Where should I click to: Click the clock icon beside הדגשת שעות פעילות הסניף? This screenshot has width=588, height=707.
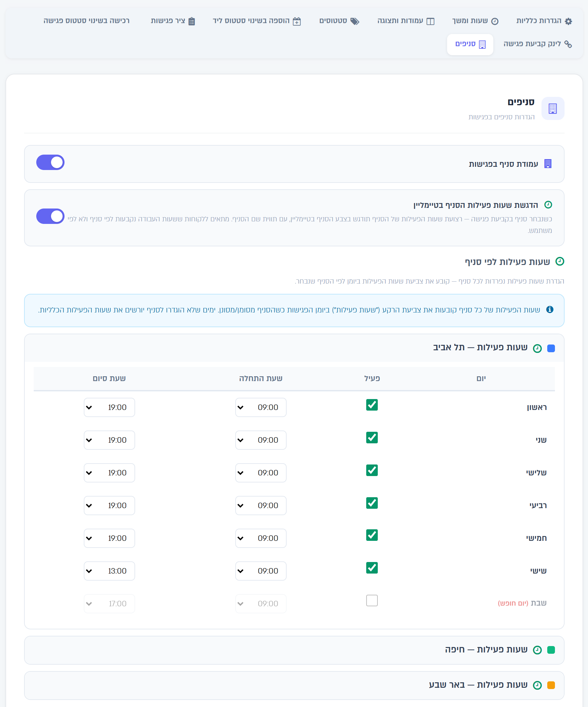point(548,205)
